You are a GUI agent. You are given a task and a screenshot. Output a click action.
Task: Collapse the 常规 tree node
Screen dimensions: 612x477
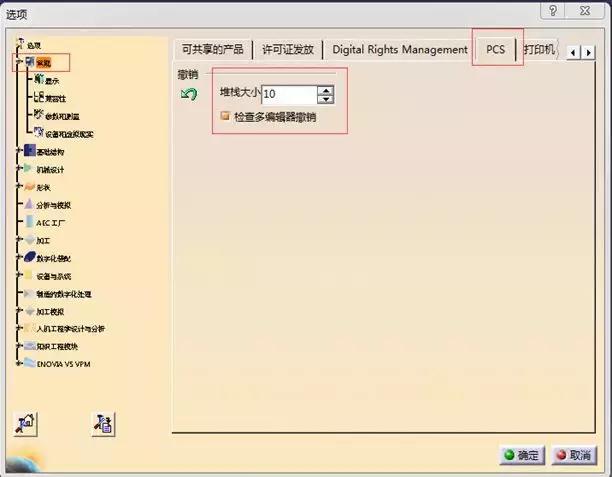pyautogui.click(x=18, y=62)
